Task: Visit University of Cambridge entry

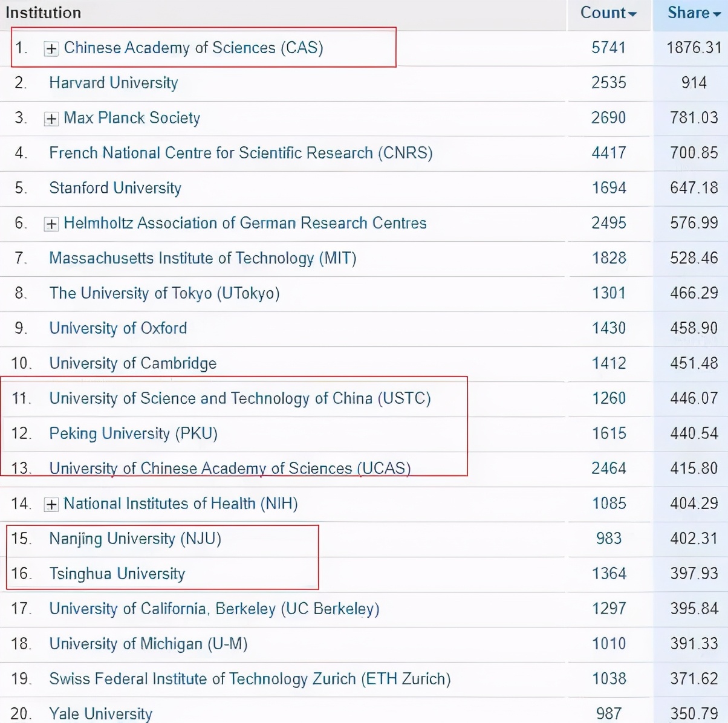Action: coord(132,363)
